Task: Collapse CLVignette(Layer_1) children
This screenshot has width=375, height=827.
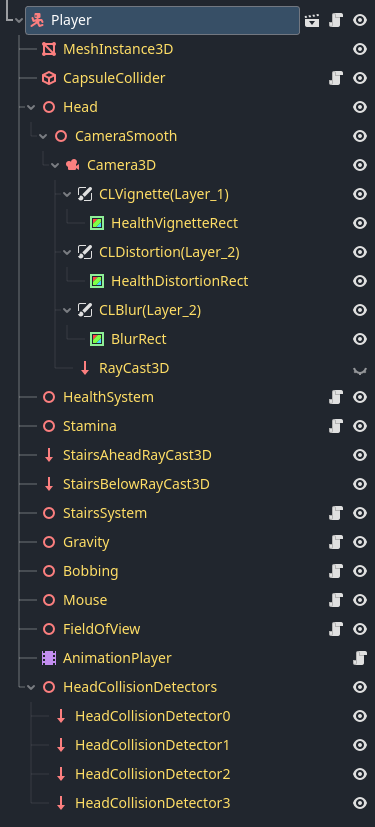Action: [x=67, y=195]
